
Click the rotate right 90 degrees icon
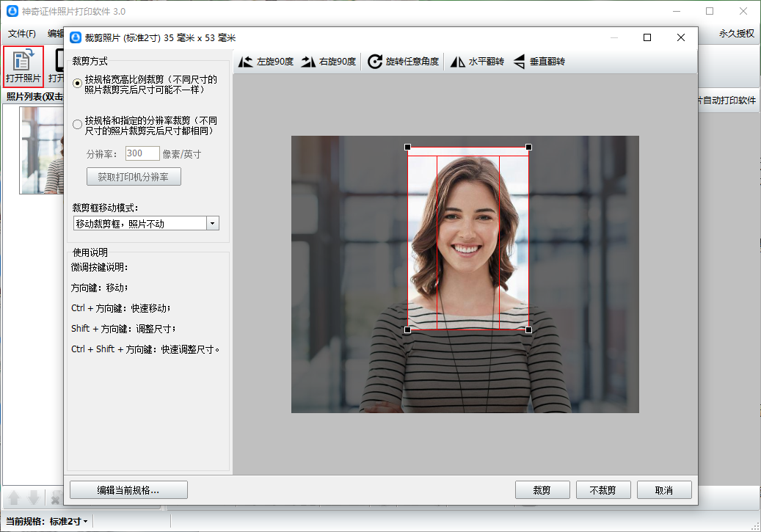pyautogui.click(x=309, y=62)
